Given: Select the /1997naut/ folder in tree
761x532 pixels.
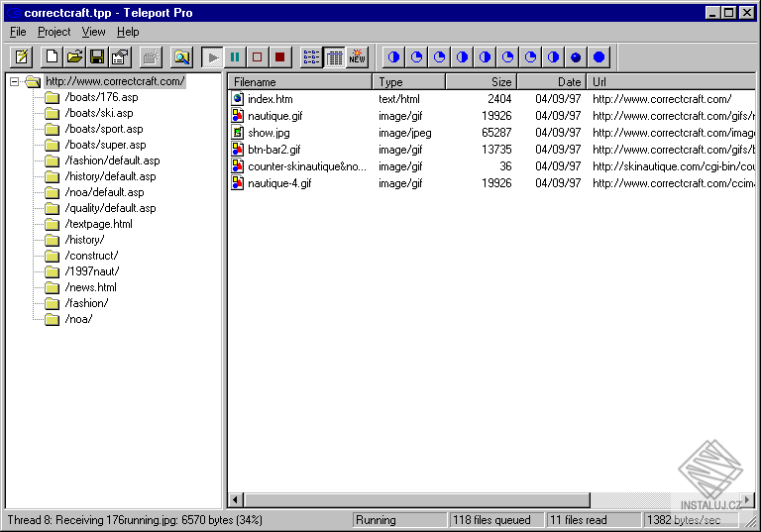Looking at the screenshot, I should click(x=92, y=271).
